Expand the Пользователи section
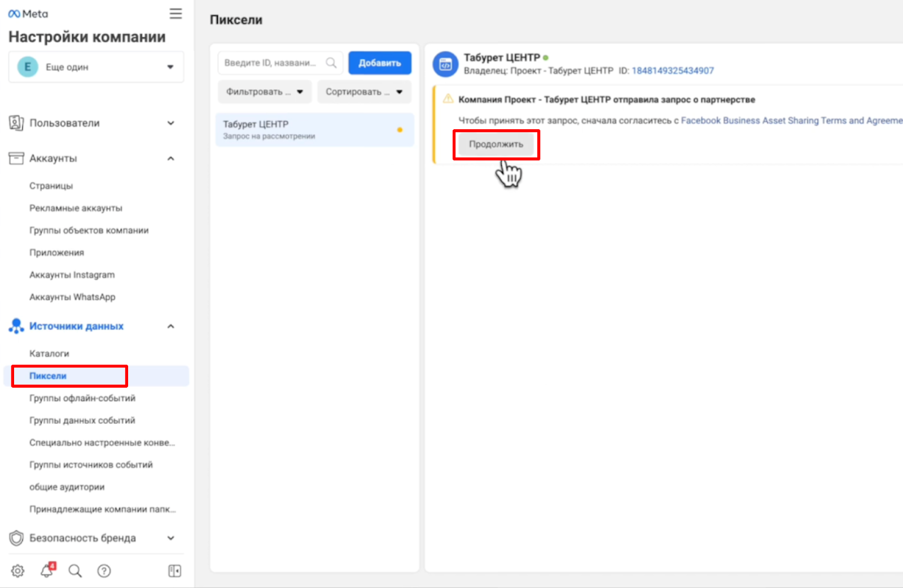Screen dimensions: 903x588 tap(171, 123)
